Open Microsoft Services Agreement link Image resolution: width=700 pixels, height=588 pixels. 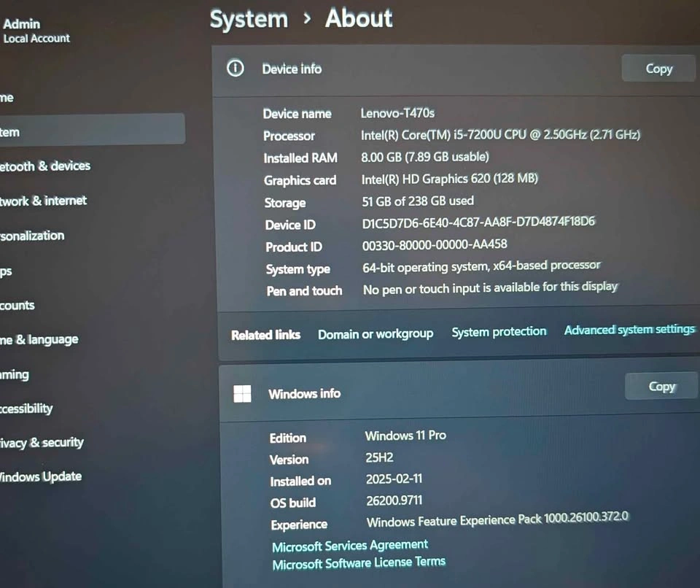(x=350, y=546)
